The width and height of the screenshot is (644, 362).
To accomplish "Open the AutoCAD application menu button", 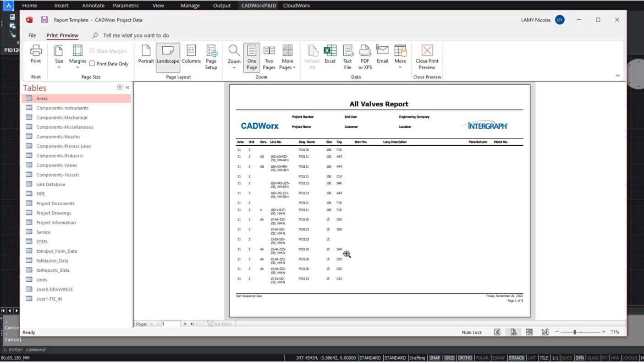I will click(x=8, y=5).
